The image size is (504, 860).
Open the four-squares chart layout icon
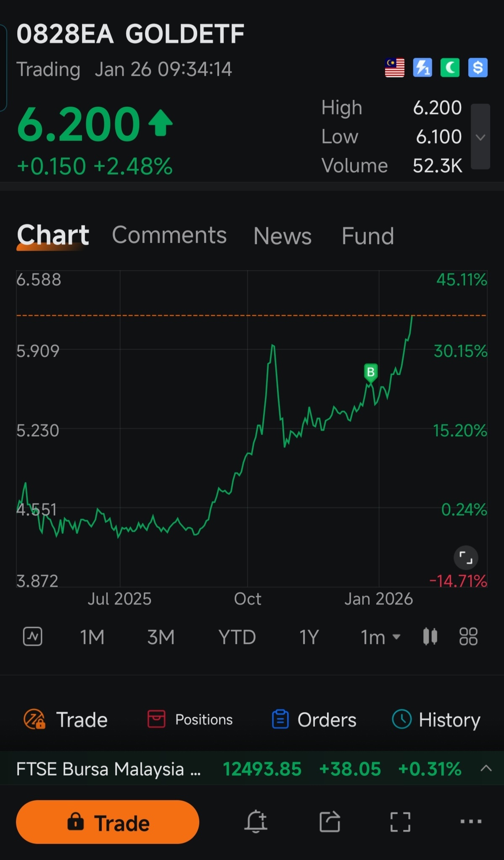tap(468, 636)
